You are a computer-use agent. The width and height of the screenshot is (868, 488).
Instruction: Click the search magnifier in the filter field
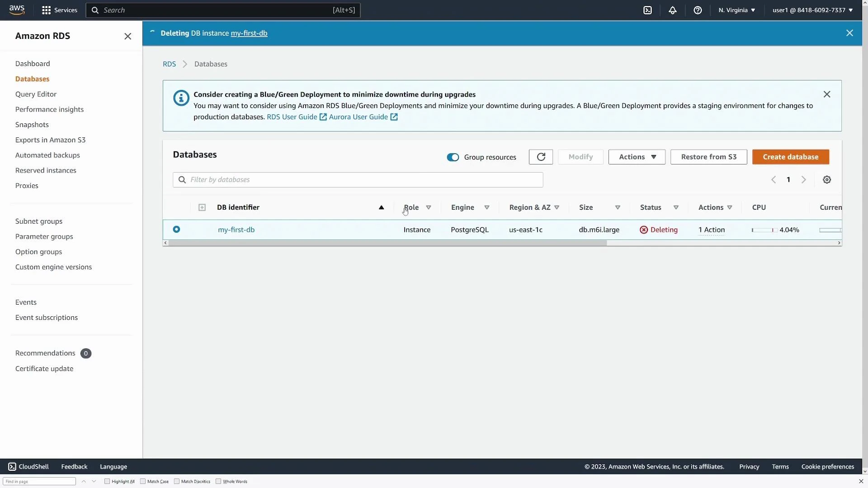pos(182,179)
